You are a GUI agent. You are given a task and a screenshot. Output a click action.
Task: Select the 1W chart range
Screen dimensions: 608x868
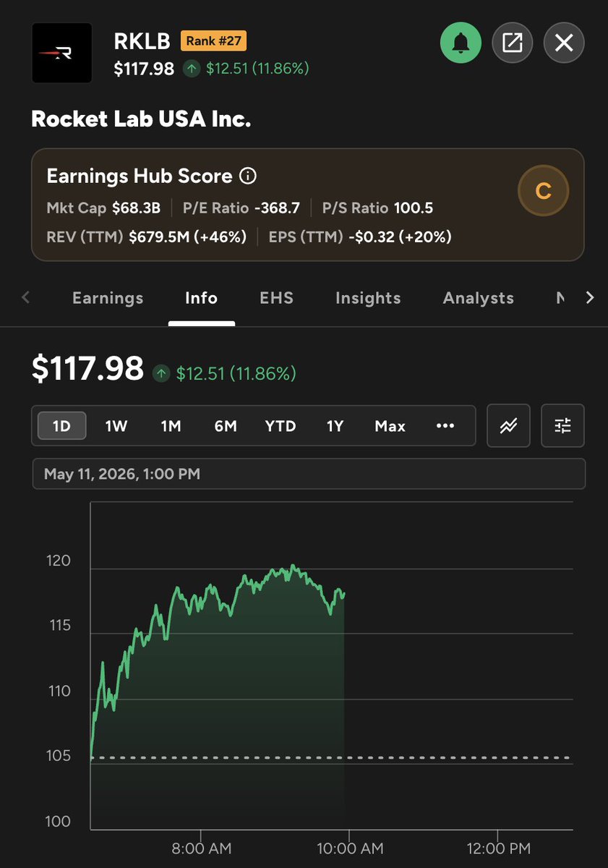[116, 426]
